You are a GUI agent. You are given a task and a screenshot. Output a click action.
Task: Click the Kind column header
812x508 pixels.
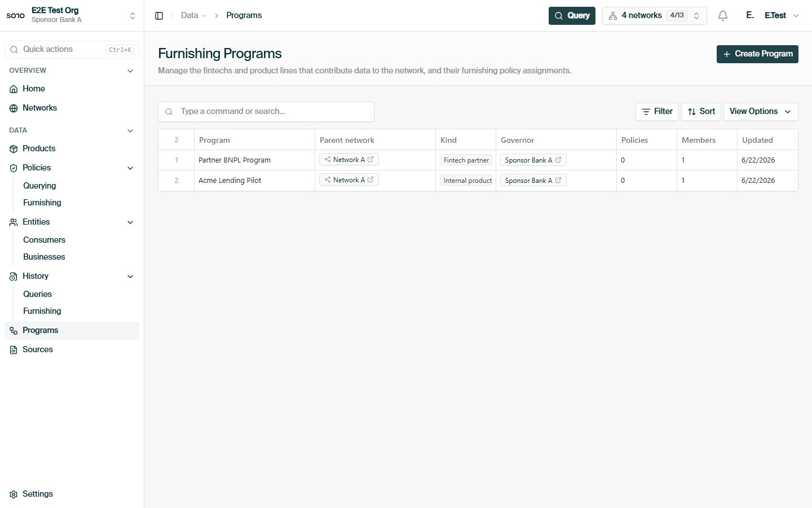click(466, 140)
